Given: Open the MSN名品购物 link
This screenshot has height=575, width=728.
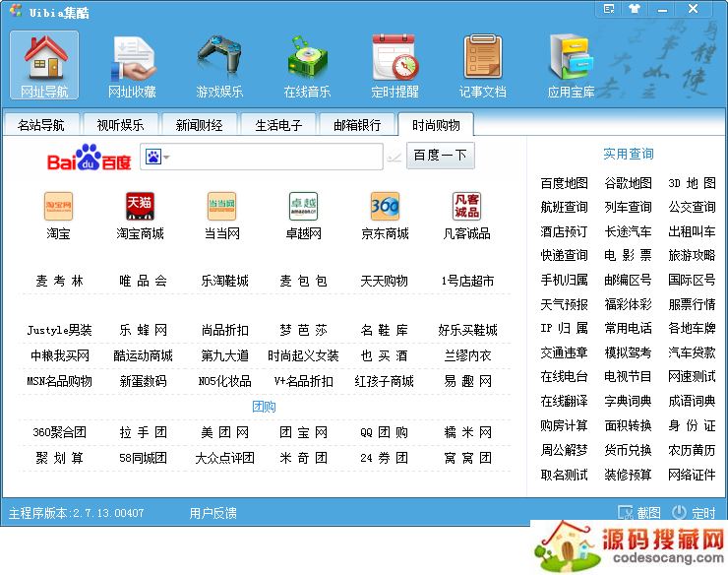Looking at the screenshot, I should click(59, 381).
